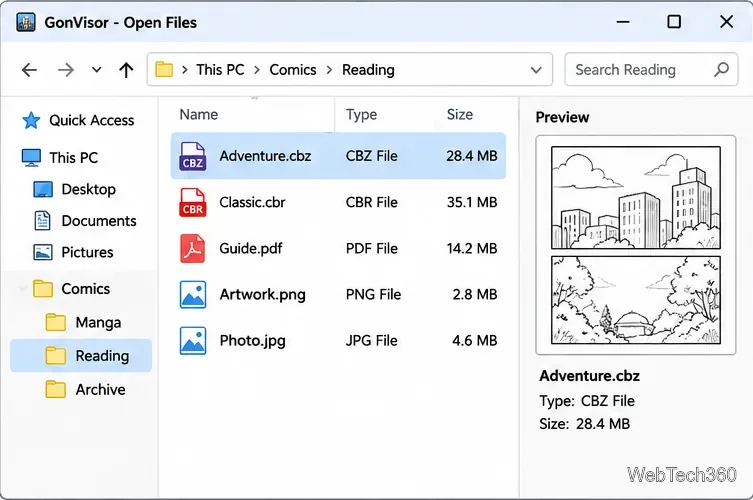The width and height of the screenshot is (753, 500).
Task: Open the recent locations dropdown chevron
Action: (97, 70)
